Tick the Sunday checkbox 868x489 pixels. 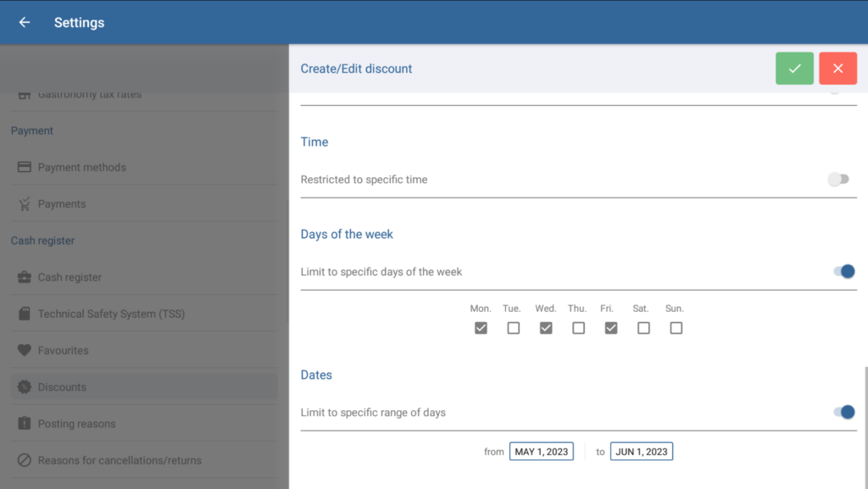pyautogui.click(x=676, y=328)
